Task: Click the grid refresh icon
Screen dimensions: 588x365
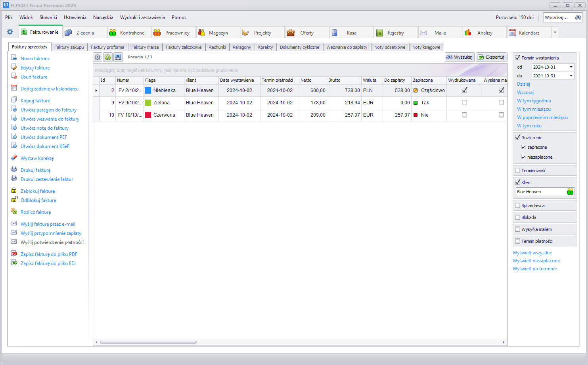Action: [108, 58]
